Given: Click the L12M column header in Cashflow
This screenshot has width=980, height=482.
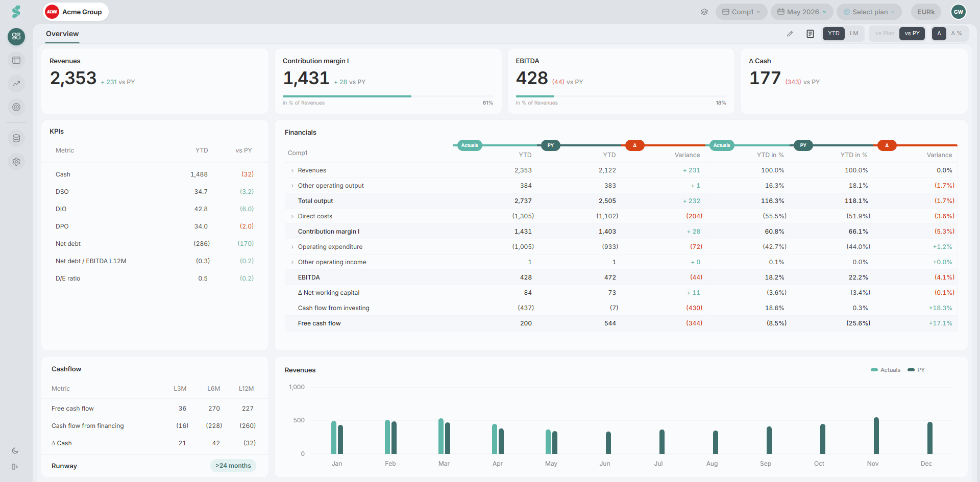Looking at the screenshot, I should 246,389.
